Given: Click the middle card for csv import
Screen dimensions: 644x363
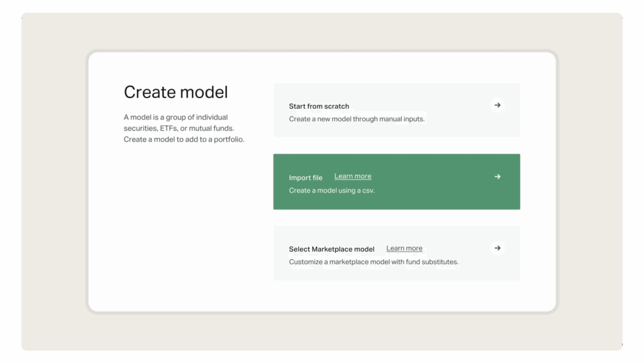Looking at the screenshot, I should pyautogui.click(x=396, y=181).
